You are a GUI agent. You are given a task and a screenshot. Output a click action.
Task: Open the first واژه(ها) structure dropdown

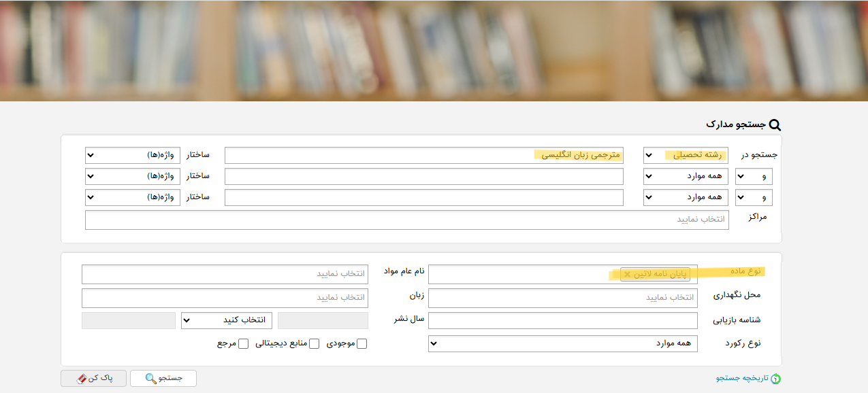133,155
